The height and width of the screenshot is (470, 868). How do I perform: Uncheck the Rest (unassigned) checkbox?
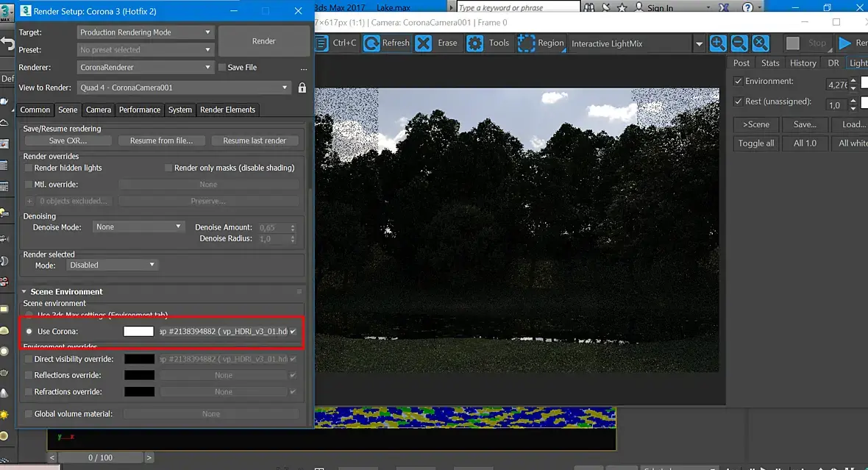(x=738, y=102)
